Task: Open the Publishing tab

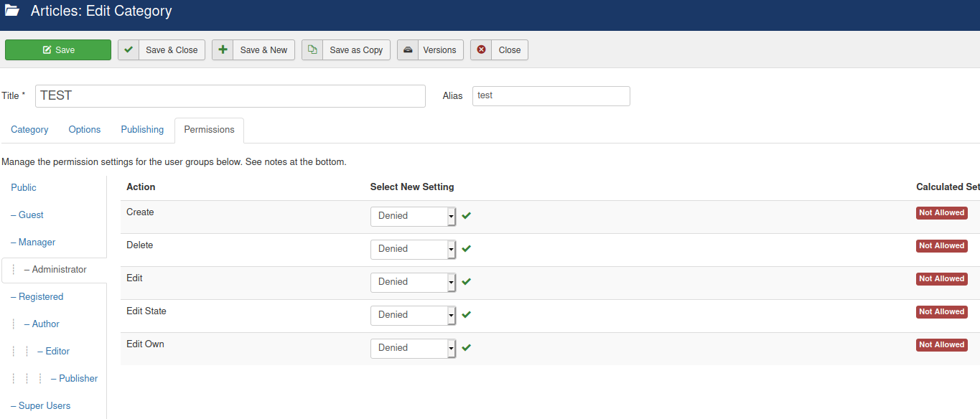Action: tap(142, 130)
